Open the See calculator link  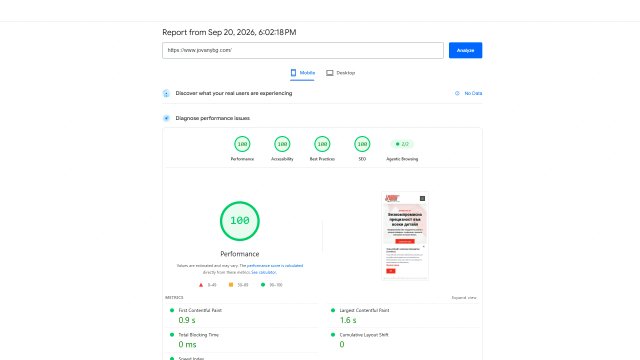pos(264,272)
